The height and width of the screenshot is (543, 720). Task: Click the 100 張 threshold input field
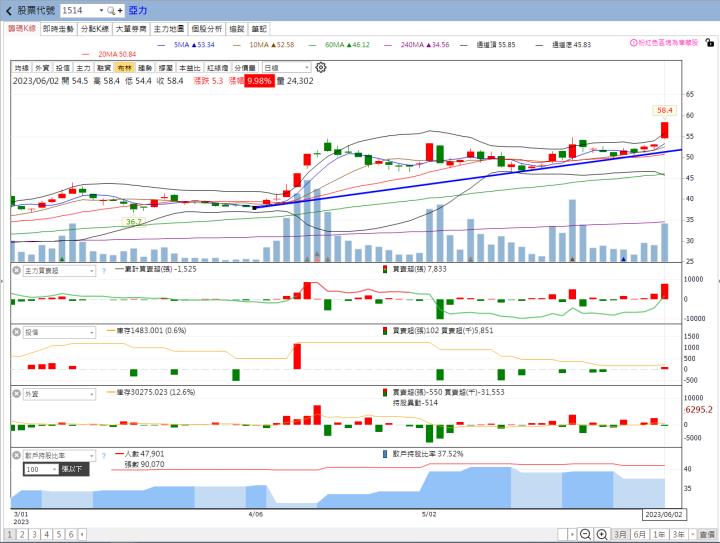36,469
